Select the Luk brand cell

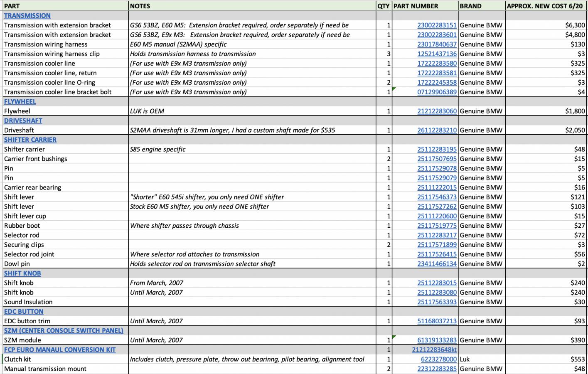481,359
